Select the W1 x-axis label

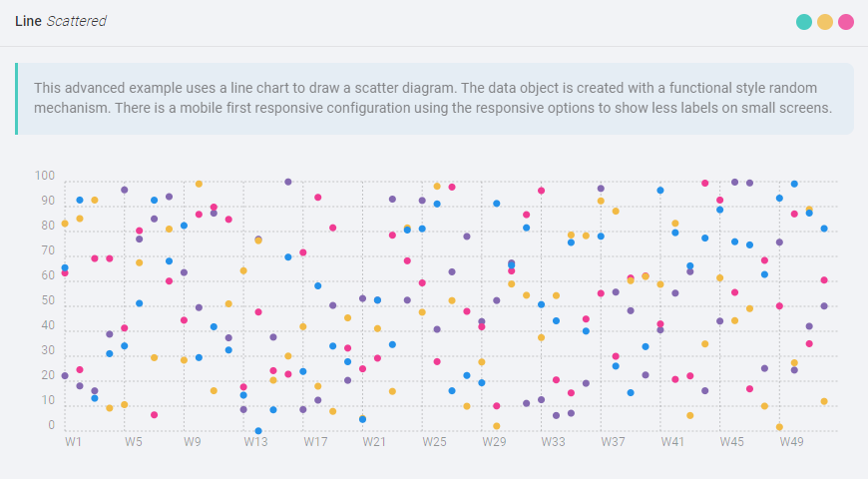click(74, 441)
